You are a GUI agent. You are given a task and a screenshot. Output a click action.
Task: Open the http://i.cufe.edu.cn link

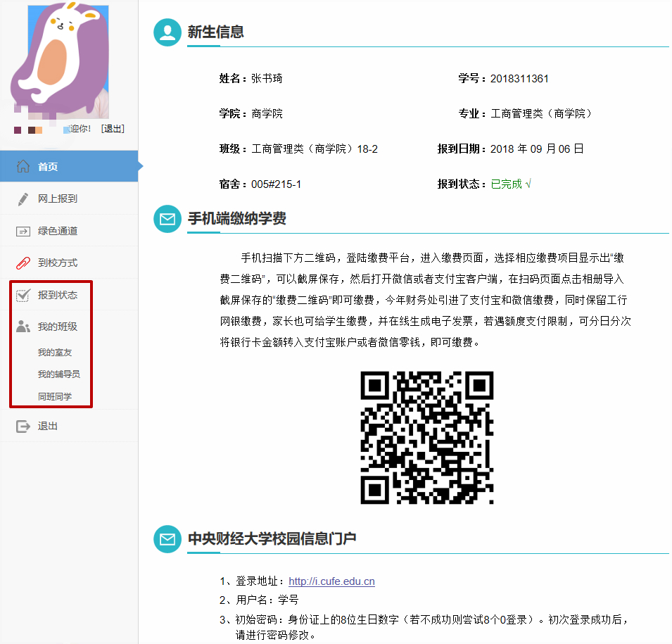(x=331, y=581)
